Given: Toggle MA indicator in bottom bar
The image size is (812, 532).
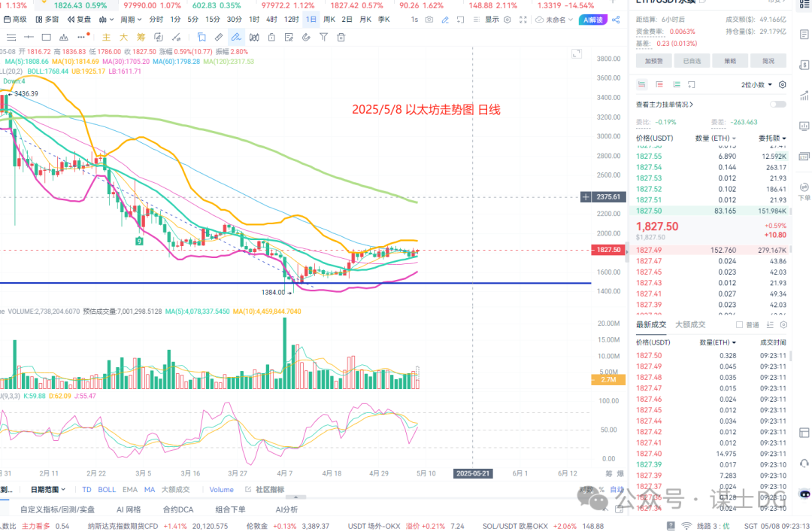Looking at the screenshot, I should point(150,489).
